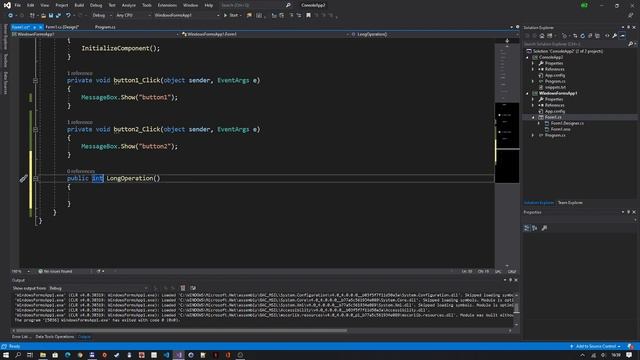
Task: Click the Undo arrow in the toolbar
Action: (x=68, y=16)
